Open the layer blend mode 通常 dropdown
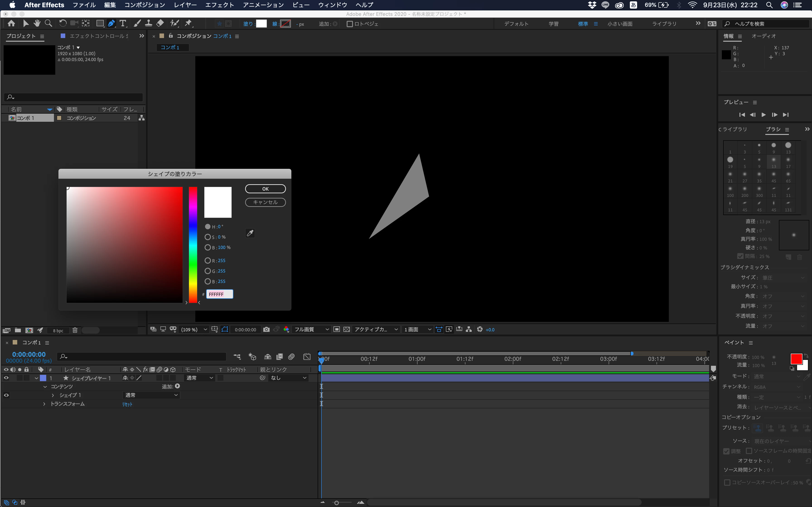This screenshot has height=507, width=812. pos(200,378)
